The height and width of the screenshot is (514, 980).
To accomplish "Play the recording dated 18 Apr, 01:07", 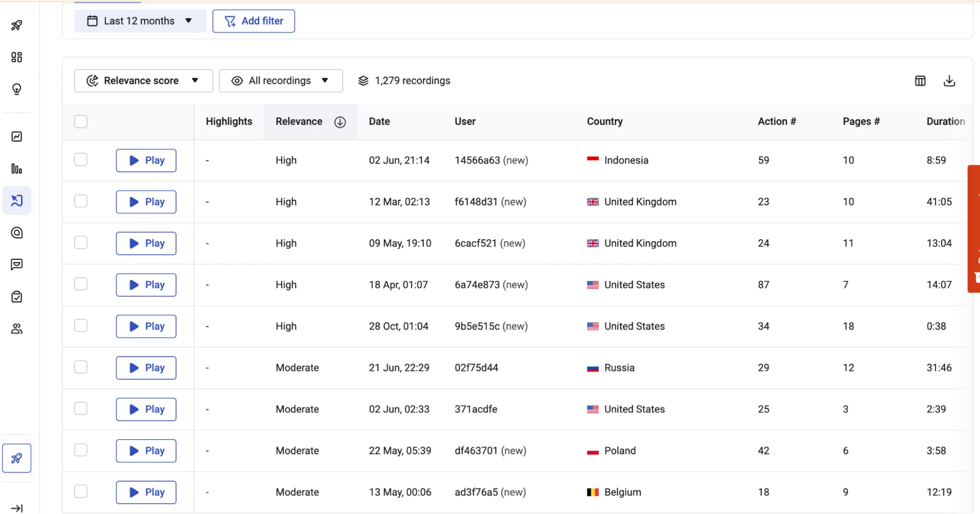I will [x=146, y=285].
